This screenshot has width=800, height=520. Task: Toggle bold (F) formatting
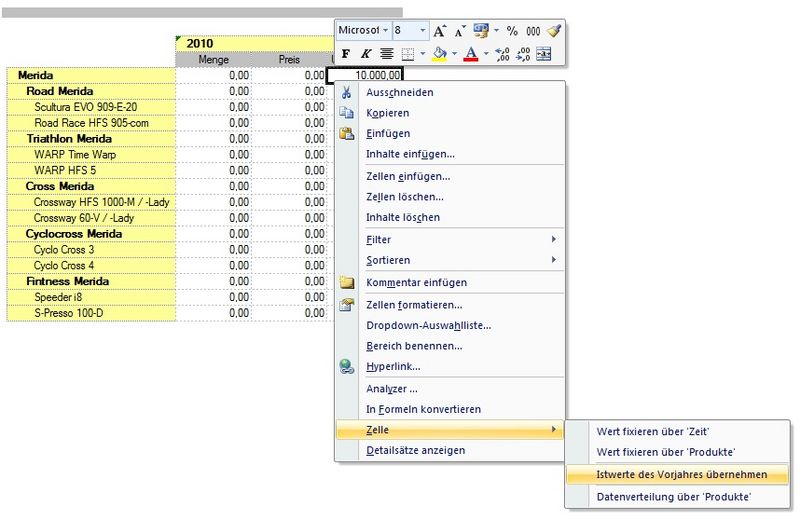click(x=345, y=54)
